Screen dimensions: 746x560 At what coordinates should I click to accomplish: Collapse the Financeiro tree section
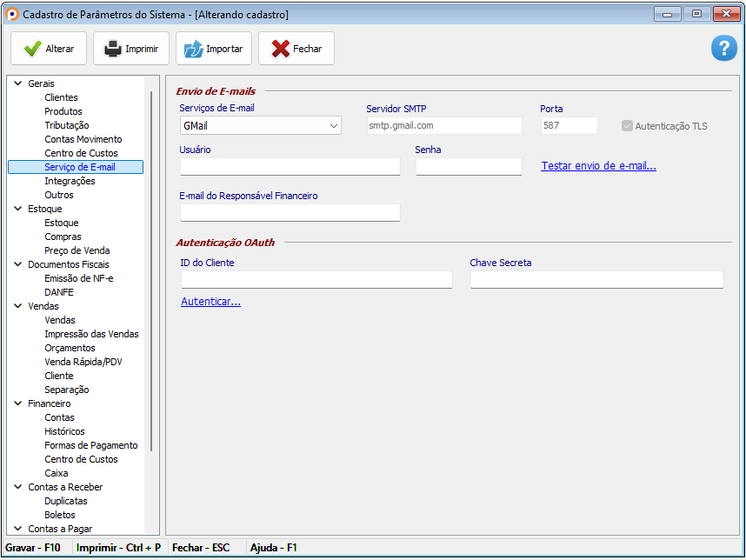point(17,403)
